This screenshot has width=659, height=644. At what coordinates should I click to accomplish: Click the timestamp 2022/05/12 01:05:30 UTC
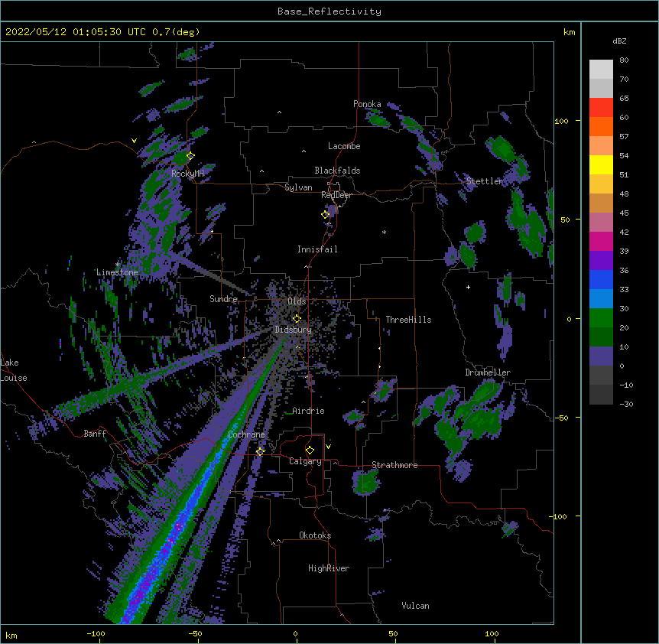(x=76, y=32)
